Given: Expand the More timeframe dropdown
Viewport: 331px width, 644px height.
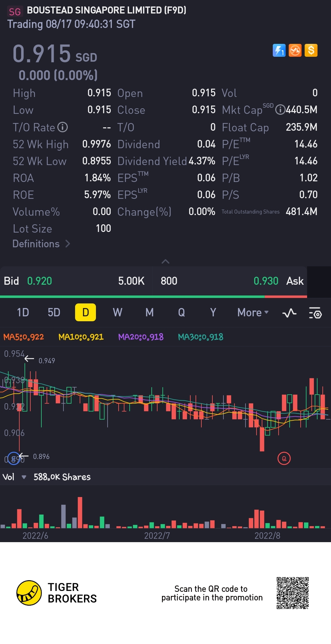Looking at the screenshot, I should (x=253, y=313).
